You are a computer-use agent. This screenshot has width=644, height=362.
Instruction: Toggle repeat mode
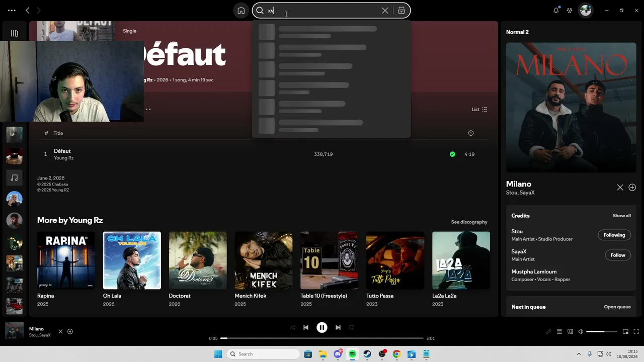(352, 327)
